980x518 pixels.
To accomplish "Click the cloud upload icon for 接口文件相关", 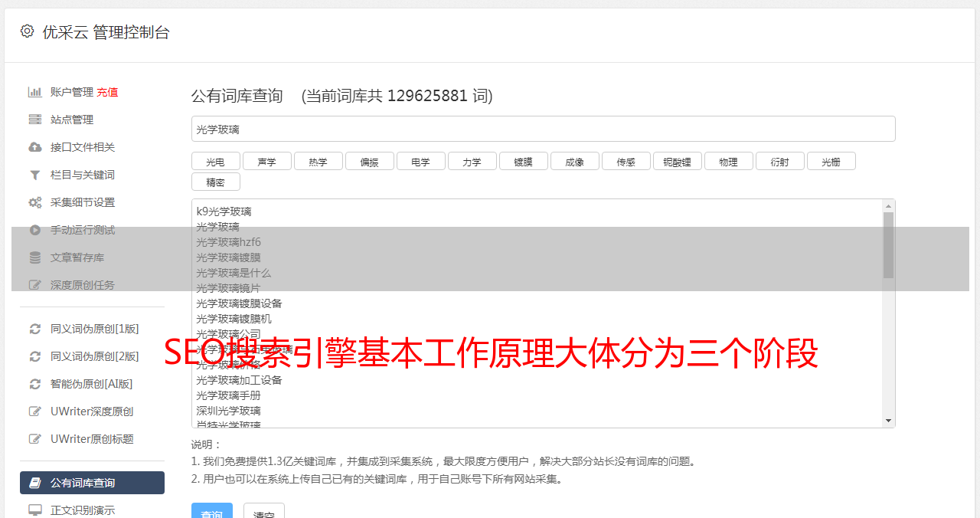I will [x=35, y=147].
